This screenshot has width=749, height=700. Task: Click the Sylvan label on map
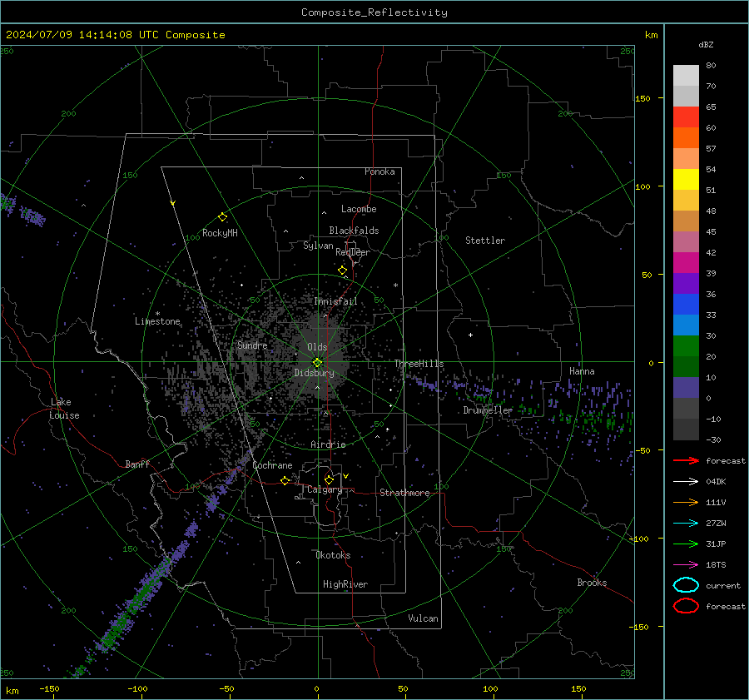click(318, 246)
